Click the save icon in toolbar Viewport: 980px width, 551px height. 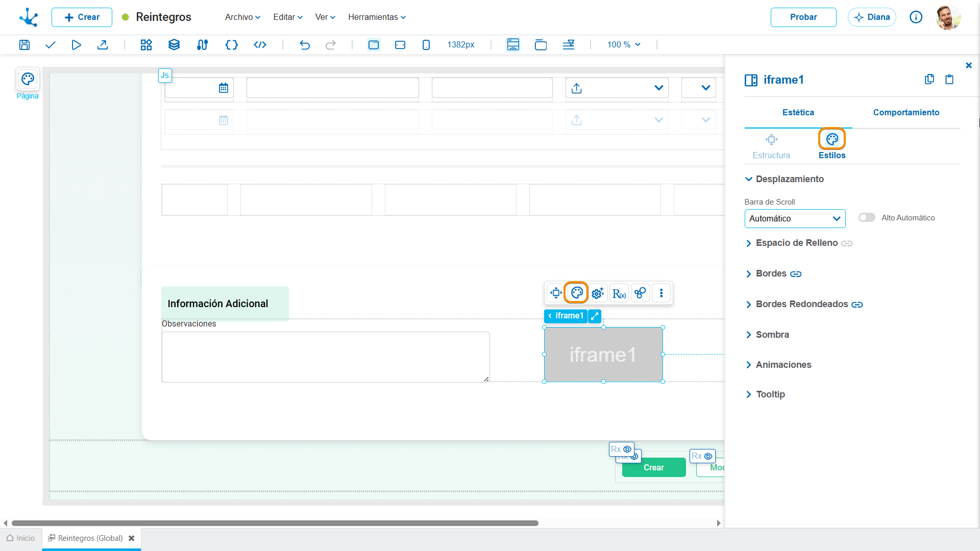tap(24, 45)
